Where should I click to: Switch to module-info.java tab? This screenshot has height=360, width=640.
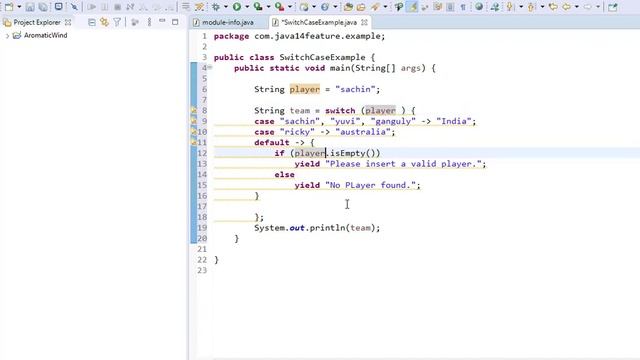228,22
